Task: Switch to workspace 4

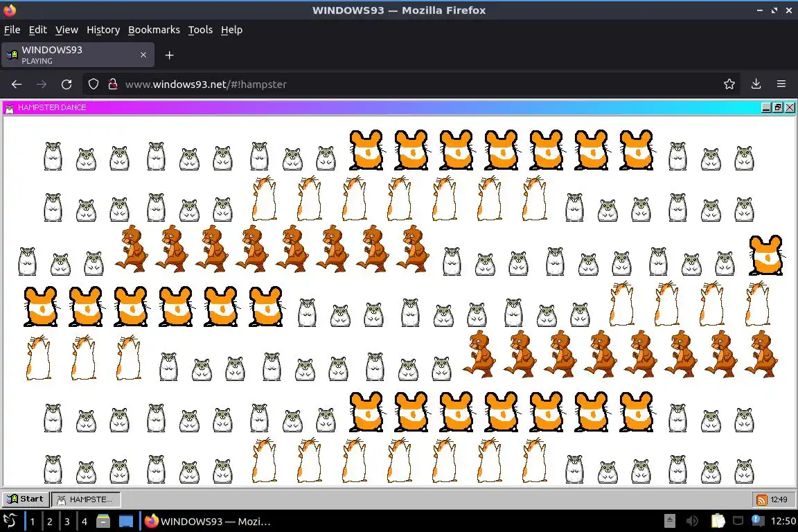Action: [x=84, y=522]
